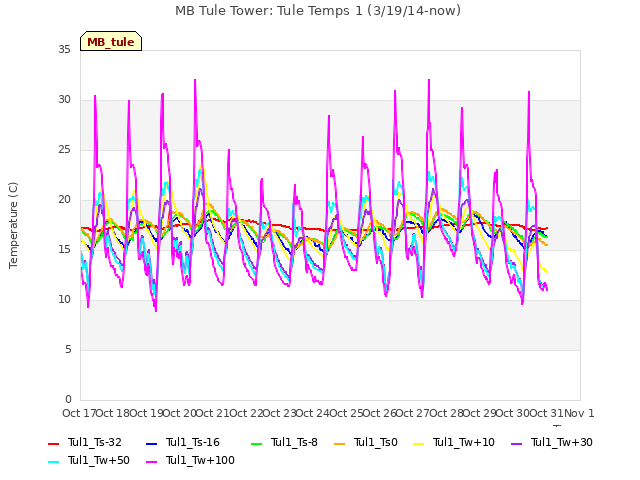Click the yellow Tul1_Tw+10 color swatch

[419, 443]
